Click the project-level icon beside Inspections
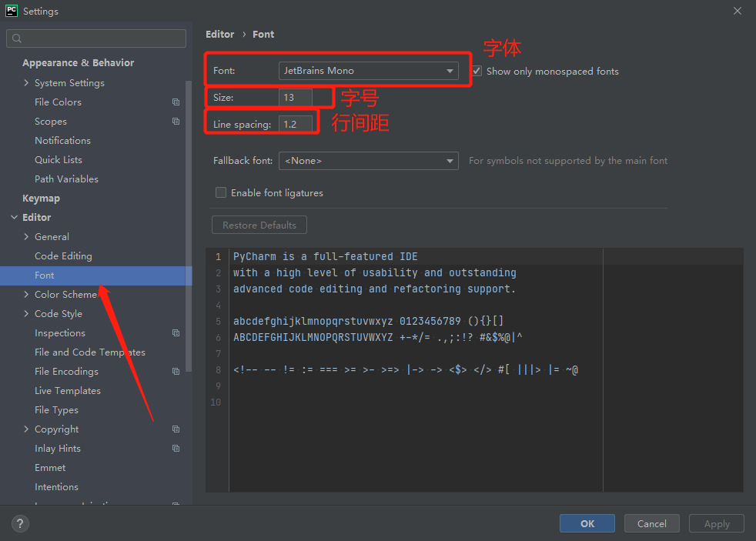 pyautogui.click(x=176, y=333)
